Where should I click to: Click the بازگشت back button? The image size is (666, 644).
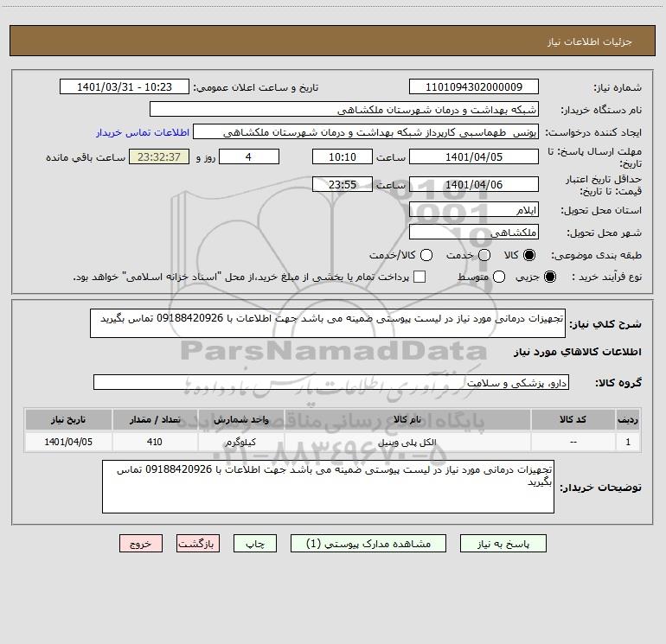198,544
